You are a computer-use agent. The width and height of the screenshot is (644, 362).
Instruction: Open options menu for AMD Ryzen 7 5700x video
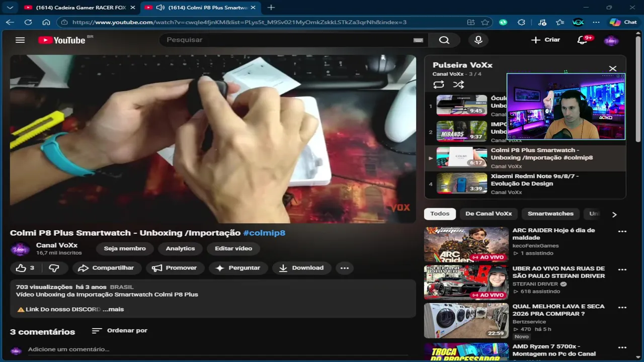tap(622, 347)
